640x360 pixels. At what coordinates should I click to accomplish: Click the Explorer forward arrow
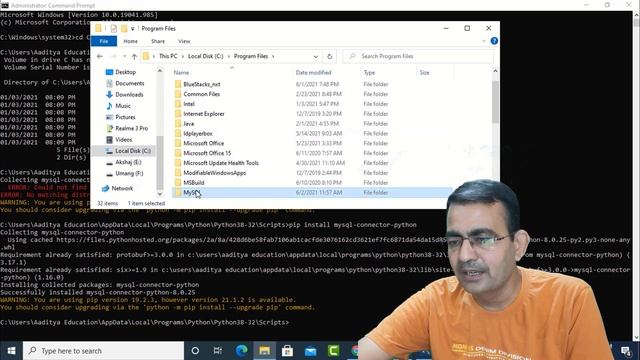[114, 56]
